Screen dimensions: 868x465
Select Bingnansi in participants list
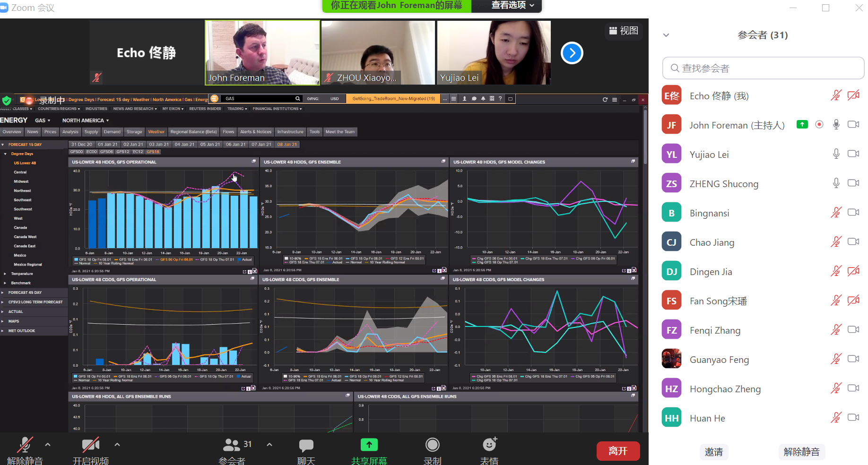click(x=709, y=213)
